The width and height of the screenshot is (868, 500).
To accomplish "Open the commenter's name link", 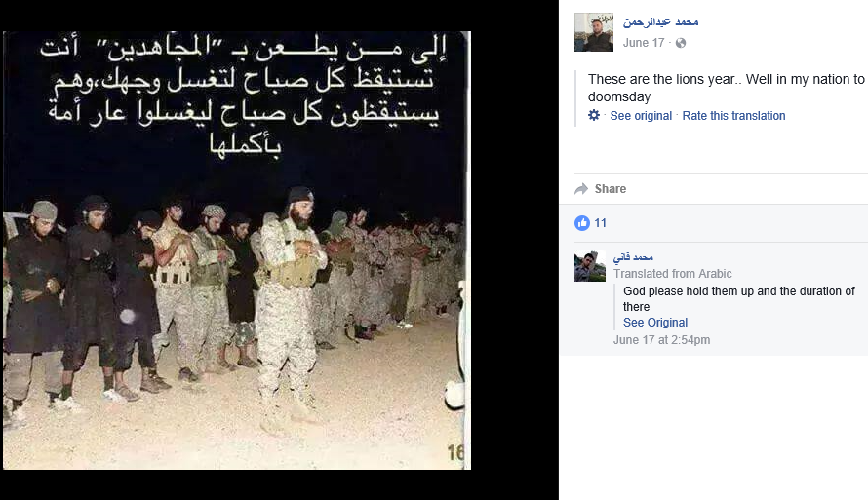I will click(633, 257).
